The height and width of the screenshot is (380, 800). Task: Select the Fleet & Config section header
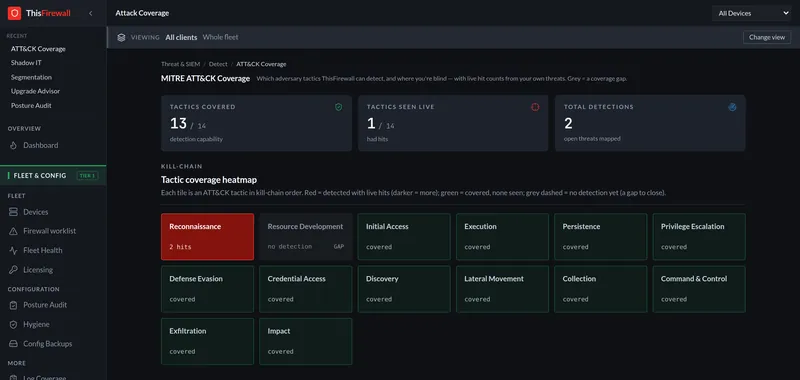point(53,175)
